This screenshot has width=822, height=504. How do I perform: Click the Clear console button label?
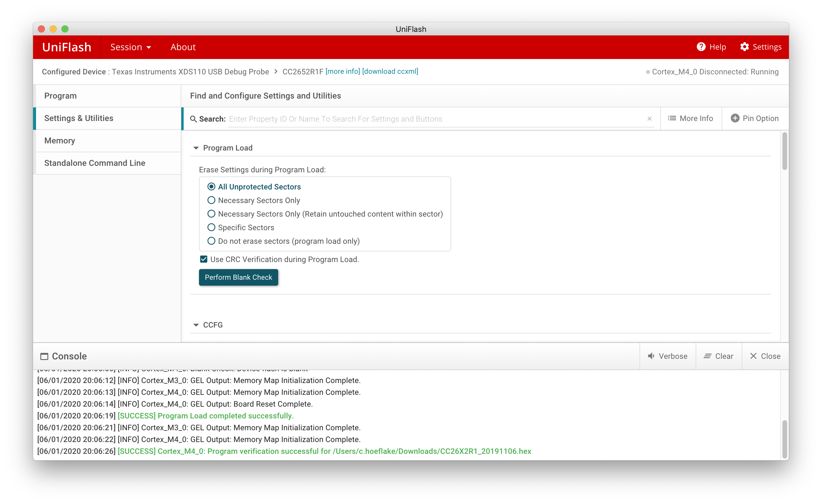point(724,356)
